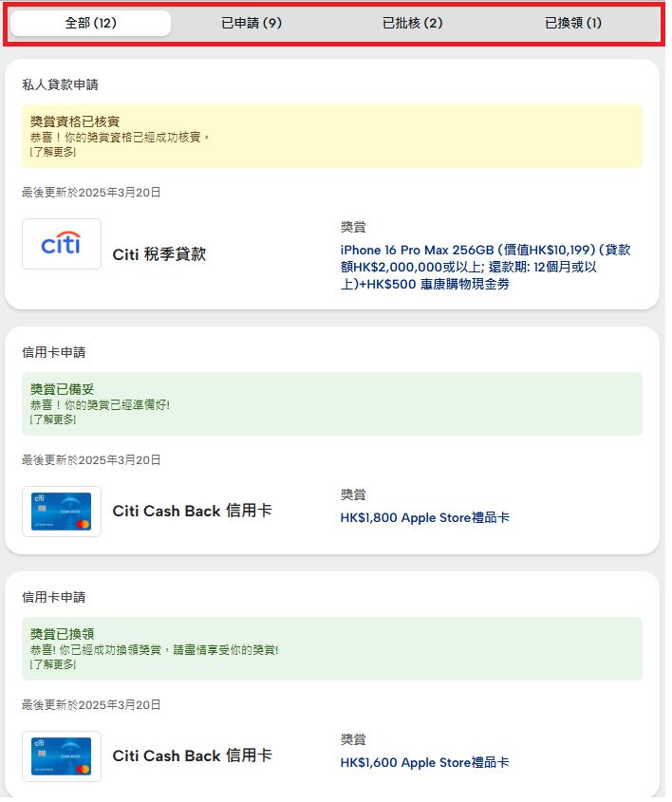Click the Citi Cash Back card thumbnail under 獎賞已備妥
Viewport: 672px width, 802px height.
click(x=61, y=511)
